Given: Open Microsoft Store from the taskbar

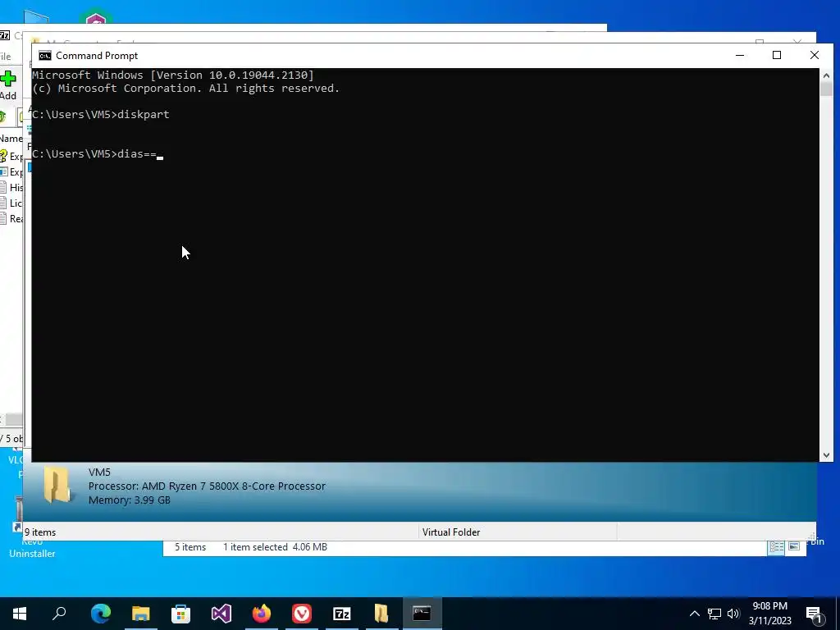Looking at the screenshot, I should pyautogui.click(x=180, y=614).
